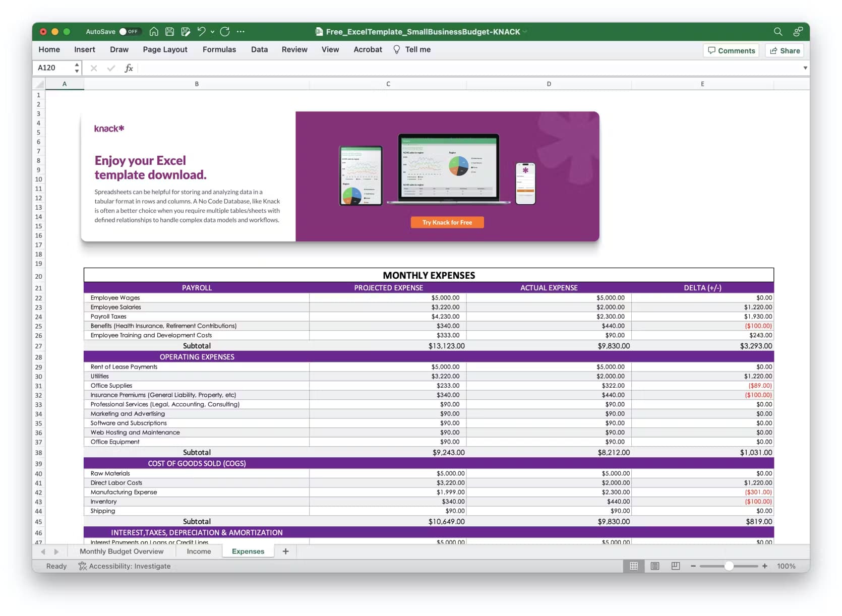Open the file name title dropdown
This screenshot has height=616, width=842.
tap(525, 32)
